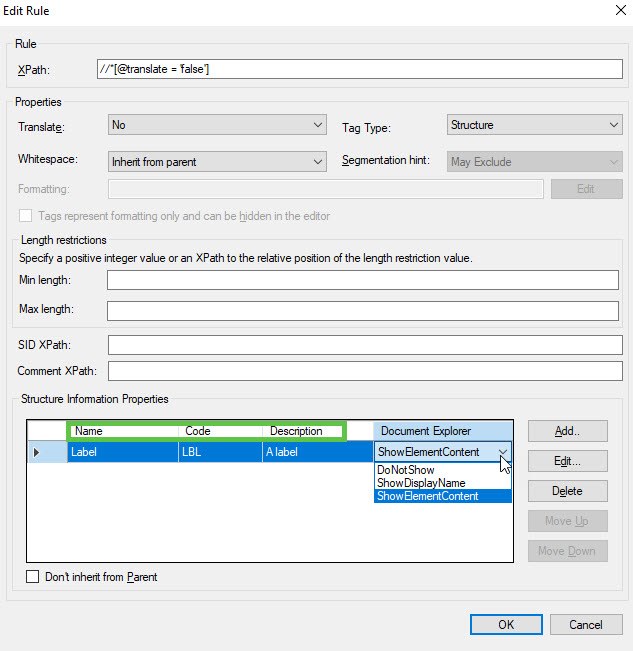Click the Comment XPath field
This screenshot has height=651, width=633.
[365, 371]
